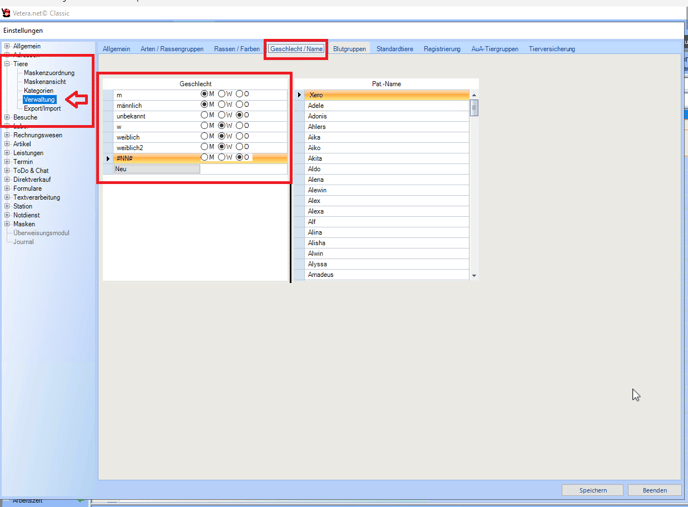Select W radio for row 'männlich'
Viewport: 688px width, 507px height.
222,104
